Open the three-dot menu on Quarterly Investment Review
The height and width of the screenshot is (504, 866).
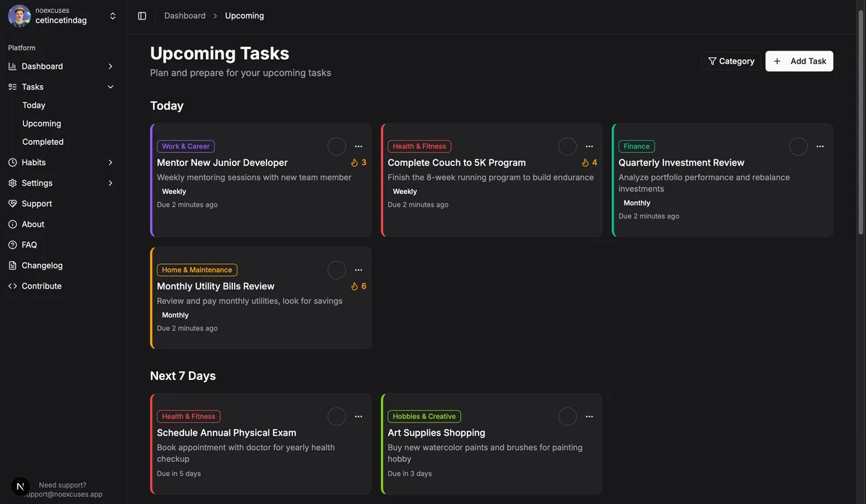(x=820, y=146)
